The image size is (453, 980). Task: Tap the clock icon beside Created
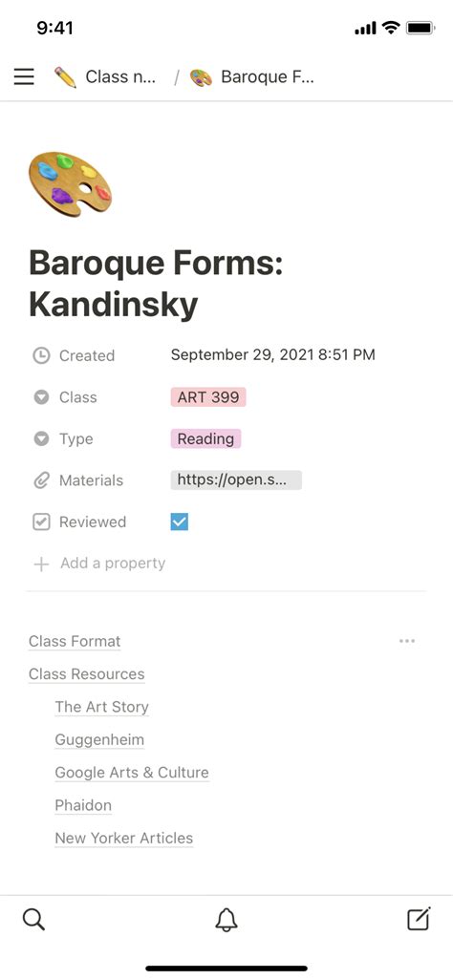click(x=41, y=355)
